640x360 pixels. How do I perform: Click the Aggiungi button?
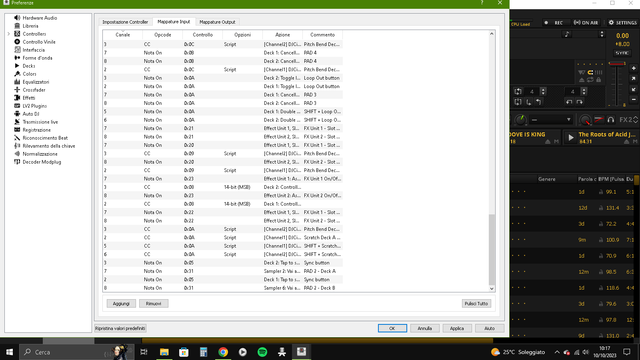[x=121, y=304]
